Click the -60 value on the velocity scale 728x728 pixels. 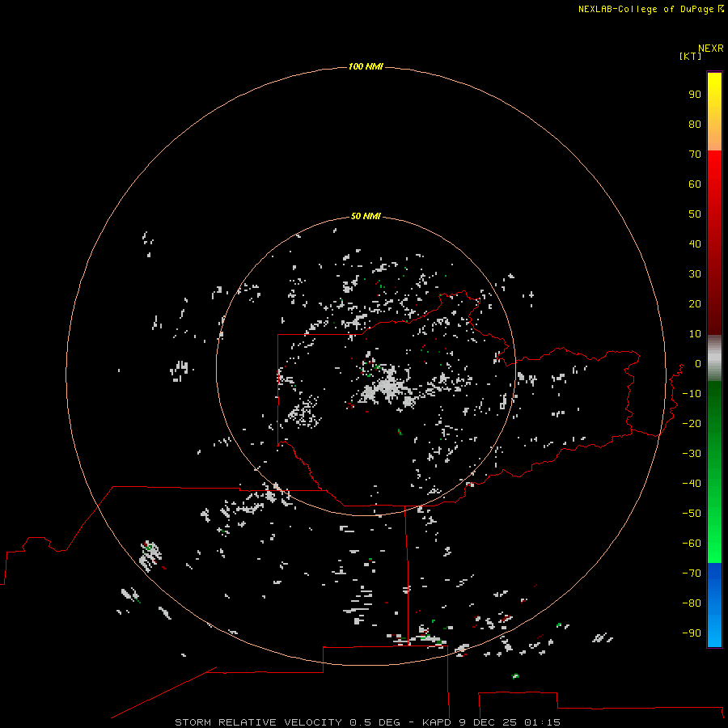pos(692,544)
